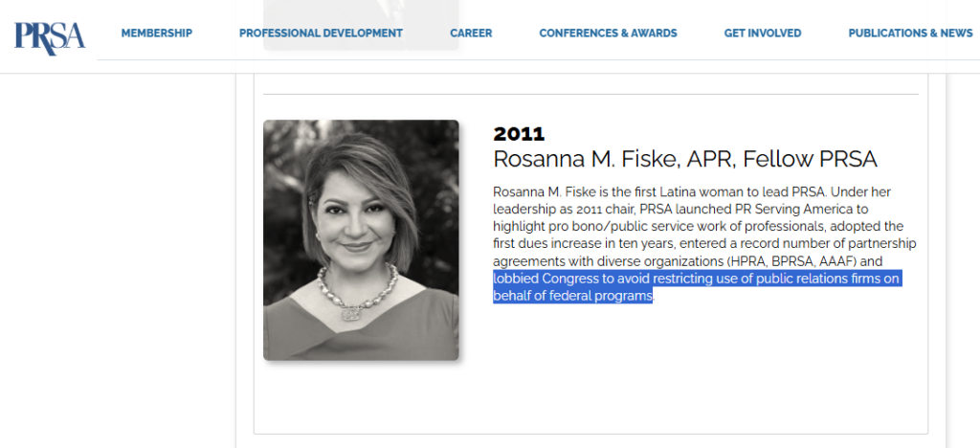The width and height of the screenshot is (980, 448).
Task: Open the Publications & News menu
Action: (910, 34)
